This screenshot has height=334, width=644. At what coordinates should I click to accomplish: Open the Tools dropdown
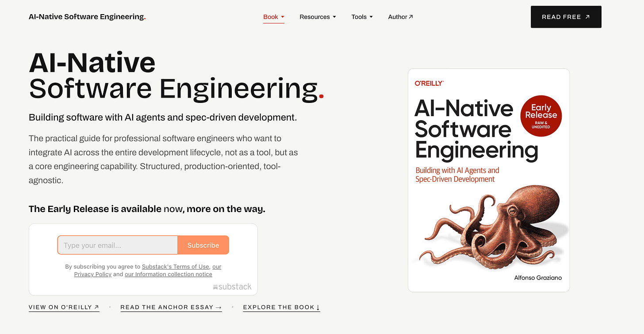362,17
